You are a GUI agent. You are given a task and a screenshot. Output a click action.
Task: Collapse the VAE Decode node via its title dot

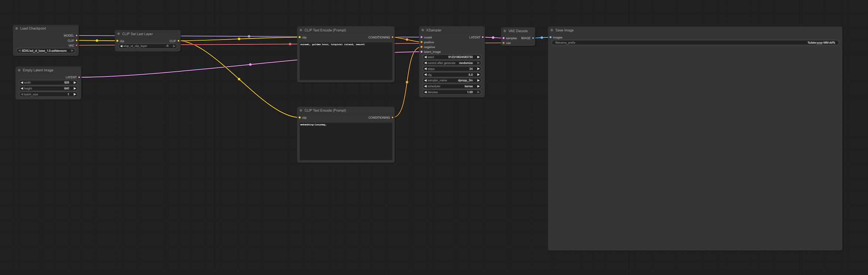pyautogui.click(x=505, y=31)
